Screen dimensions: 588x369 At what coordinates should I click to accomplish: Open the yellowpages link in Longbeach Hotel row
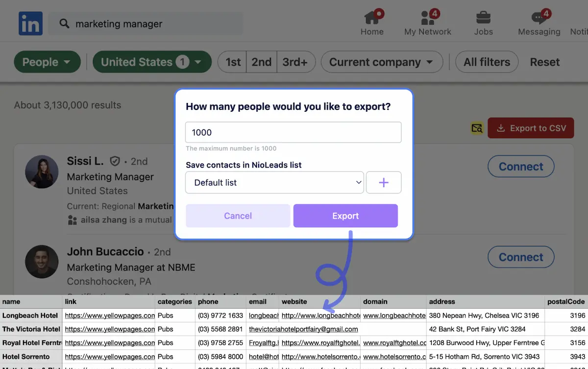[x=110, y=316]
